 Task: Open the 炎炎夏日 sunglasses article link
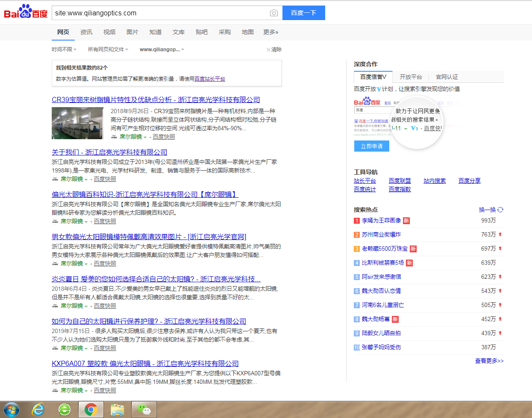(156, 279)
